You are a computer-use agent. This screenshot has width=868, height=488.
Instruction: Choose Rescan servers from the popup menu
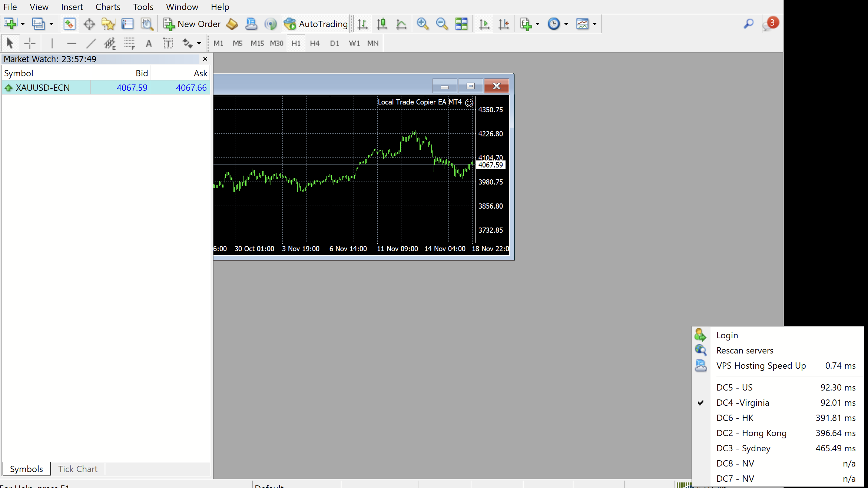point(745,351)
